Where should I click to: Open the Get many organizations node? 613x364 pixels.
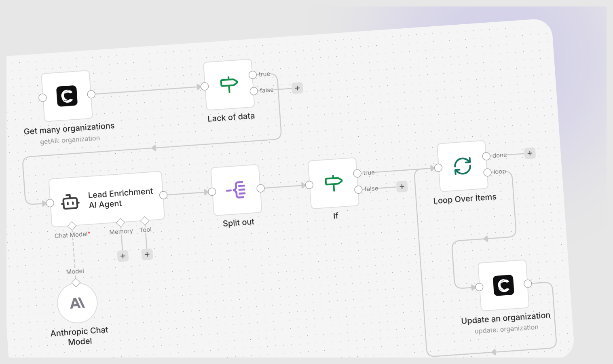coord(67,96)
